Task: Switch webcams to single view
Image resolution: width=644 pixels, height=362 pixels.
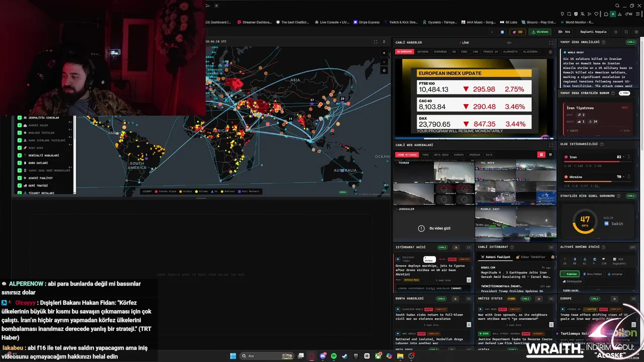Action: [550, 155]
